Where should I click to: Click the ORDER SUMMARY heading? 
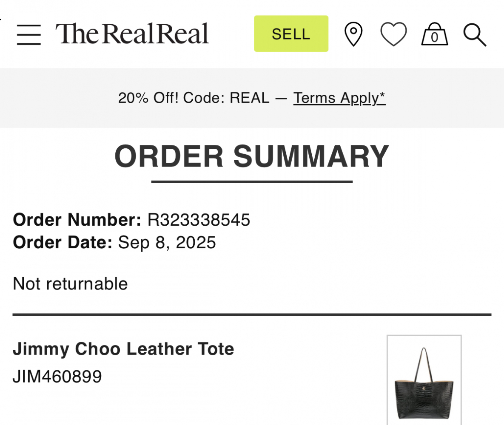252,156
